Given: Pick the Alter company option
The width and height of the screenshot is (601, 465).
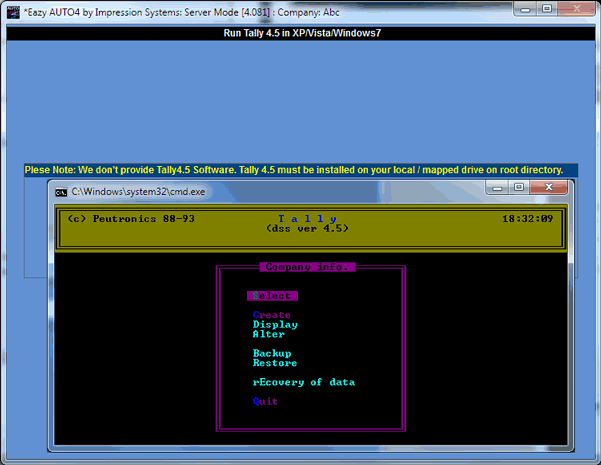Looking at the screenshot, I should click(x=269, y=334).
